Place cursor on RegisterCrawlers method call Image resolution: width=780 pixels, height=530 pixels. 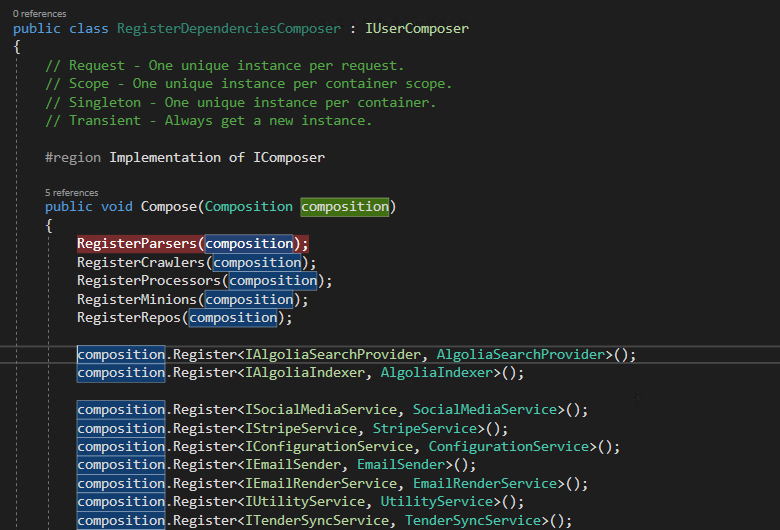[x=142, y=263]
